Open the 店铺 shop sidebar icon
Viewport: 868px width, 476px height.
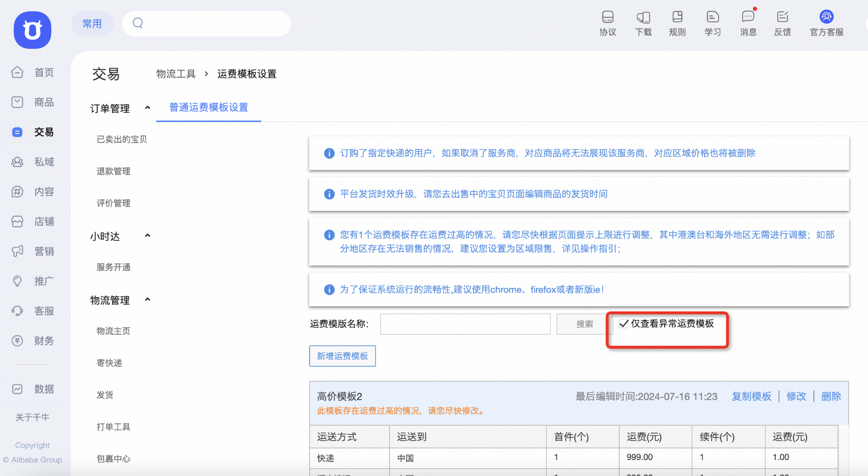pos(17,222)
